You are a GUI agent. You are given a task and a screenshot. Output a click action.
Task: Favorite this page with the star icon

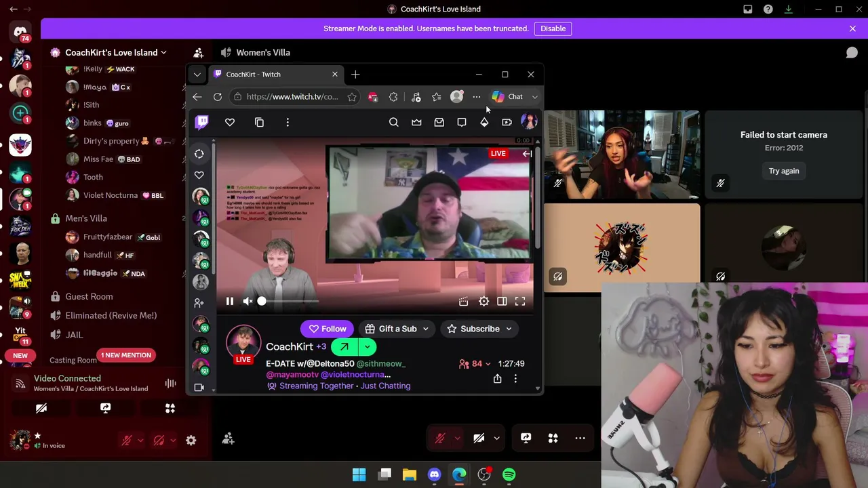tap(352, 97)
